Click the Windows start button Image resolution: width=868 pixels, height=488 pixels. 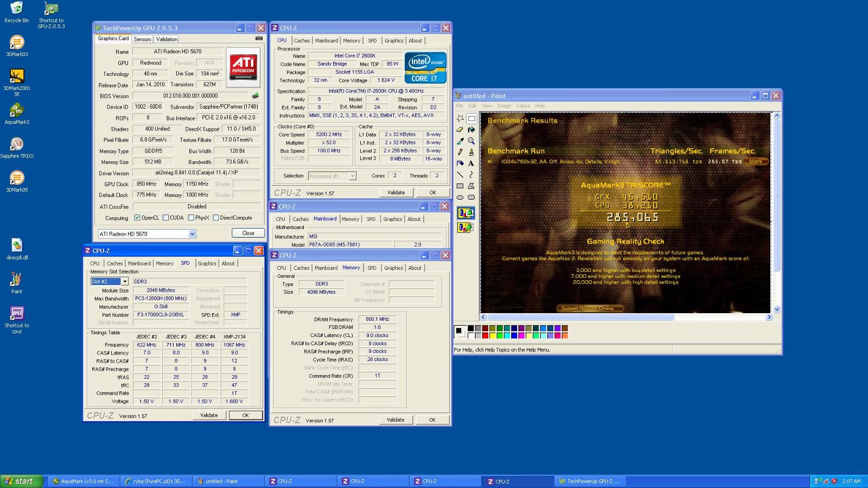(21, 481)
